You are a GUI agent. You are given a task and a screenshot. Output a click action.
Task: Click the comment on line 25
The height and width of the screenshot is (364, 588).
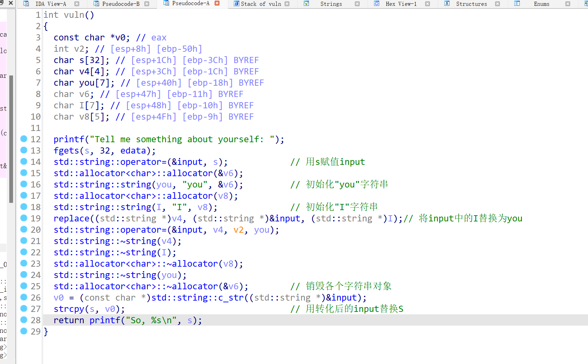click(341, 287)
